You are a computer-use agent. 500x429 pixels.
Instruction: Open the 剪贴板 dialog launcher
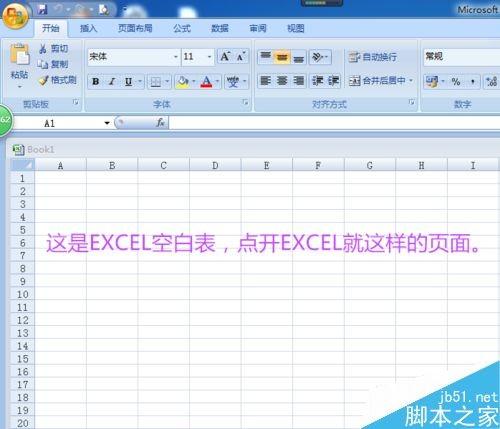click(76, 102)
